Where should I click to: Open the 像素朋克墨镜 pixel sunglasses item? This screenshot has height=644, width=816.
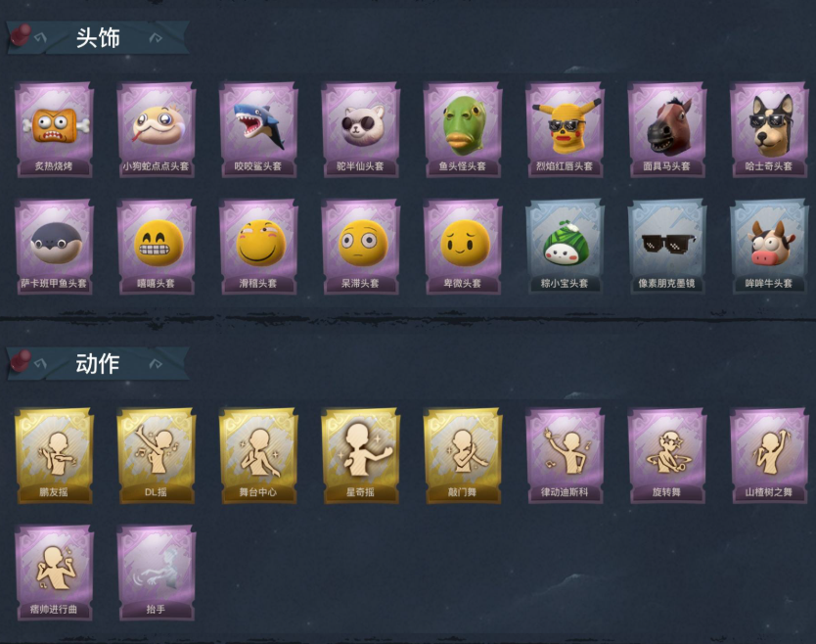pos(666,247)
